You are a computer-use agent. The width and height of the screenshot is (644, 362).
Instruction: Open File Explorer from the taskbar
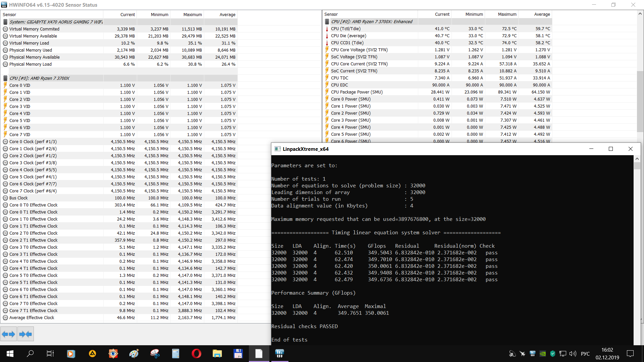[x=217, y=353]
